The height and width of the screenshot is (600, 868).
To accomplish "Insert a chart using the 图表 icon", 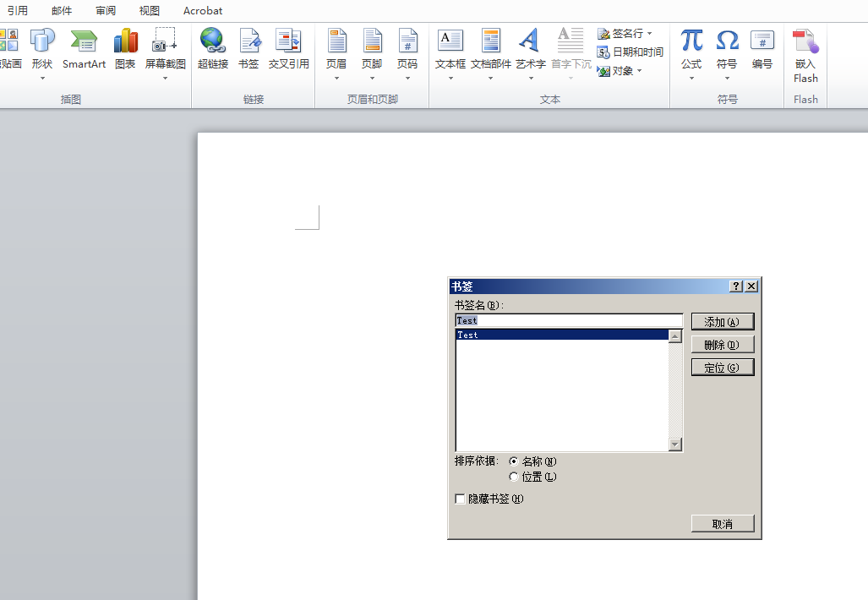I will click(125, 48).
